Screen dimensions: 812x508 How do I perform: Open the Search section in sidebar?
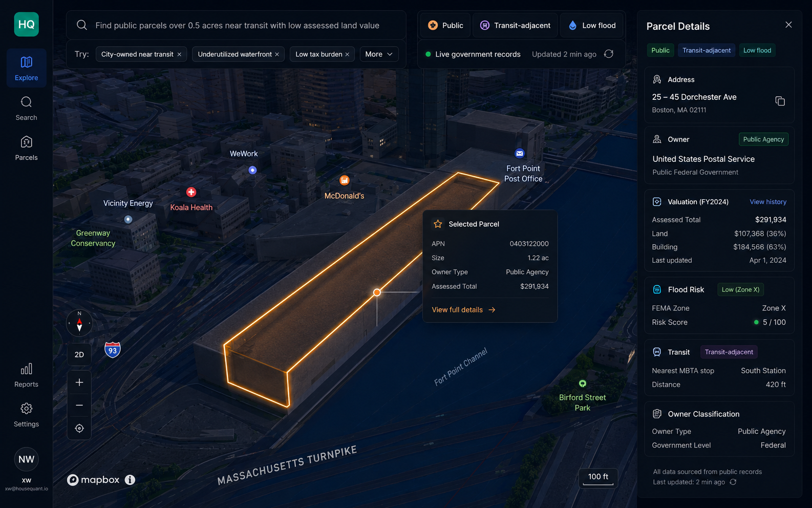coord(27,109)
